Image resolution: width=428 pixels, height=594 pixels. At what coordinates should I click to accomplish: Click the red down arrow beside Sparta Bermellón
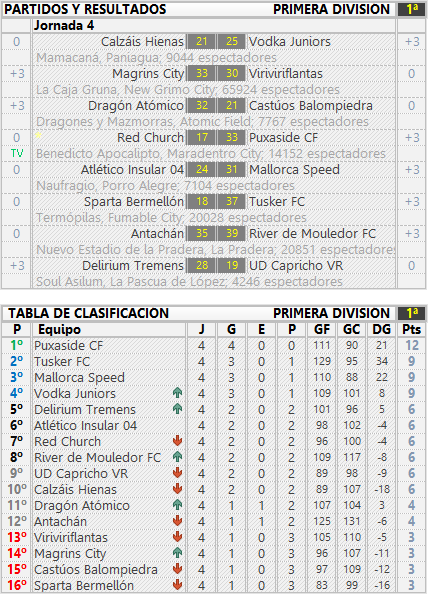pos(177,585)
